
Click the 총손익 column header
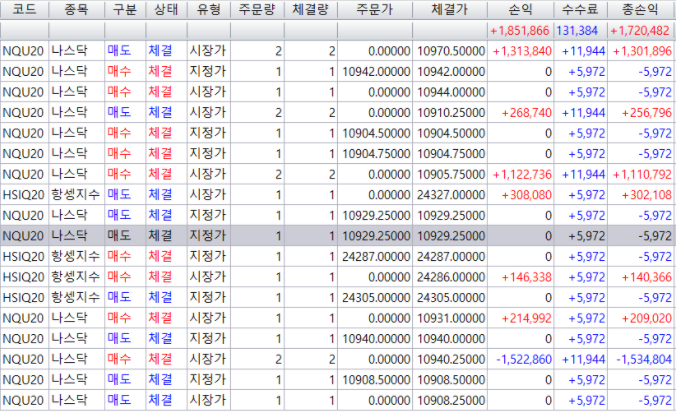pos(641,9)
